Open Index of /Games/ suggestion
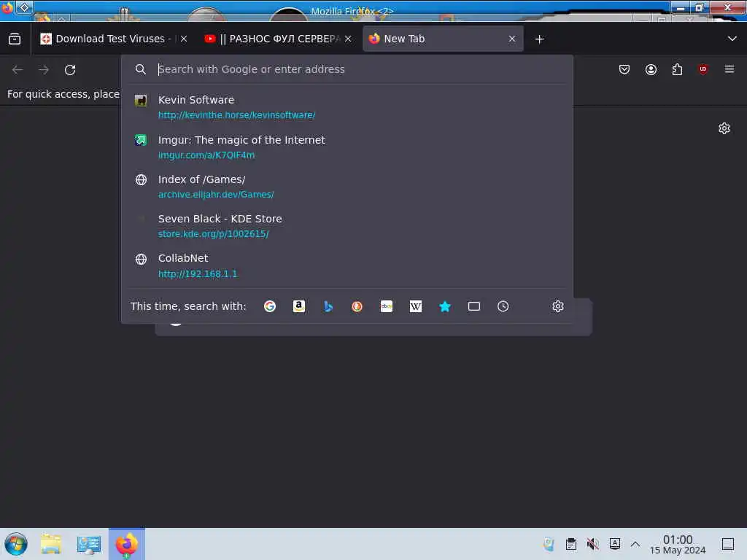 (347, 187)
